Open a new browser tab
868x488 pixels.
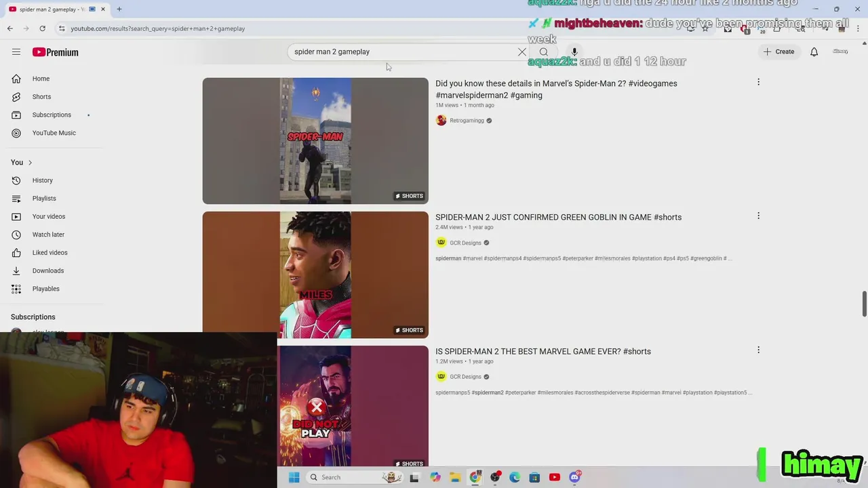point(119,9)
